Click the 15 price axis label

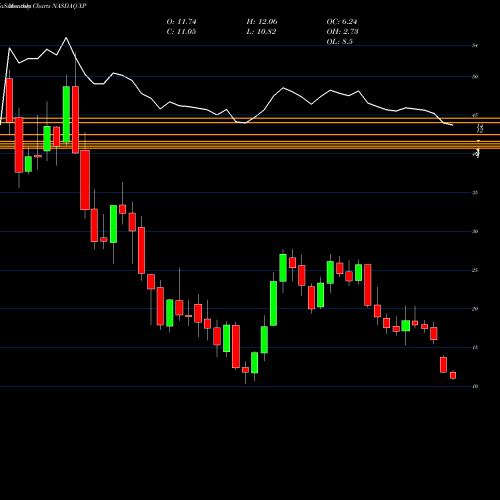pos(475,347)
